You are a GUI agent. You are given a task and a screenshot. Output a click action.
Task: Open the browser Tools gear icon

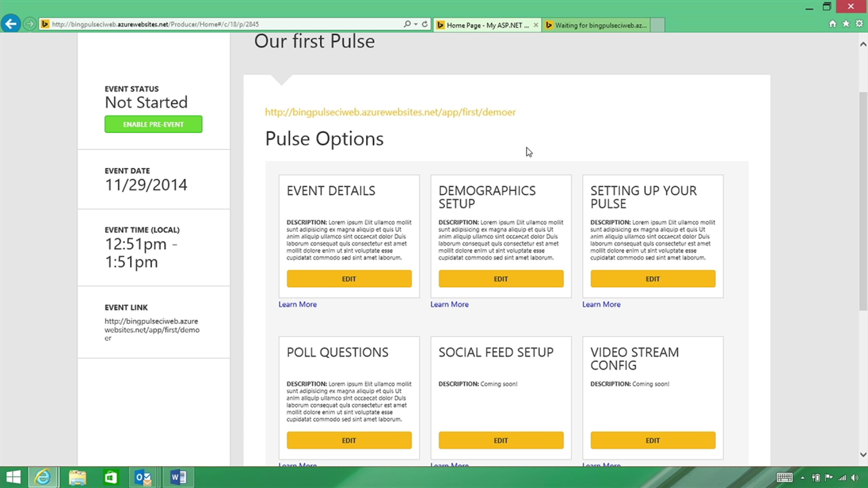tap(859, 24)
